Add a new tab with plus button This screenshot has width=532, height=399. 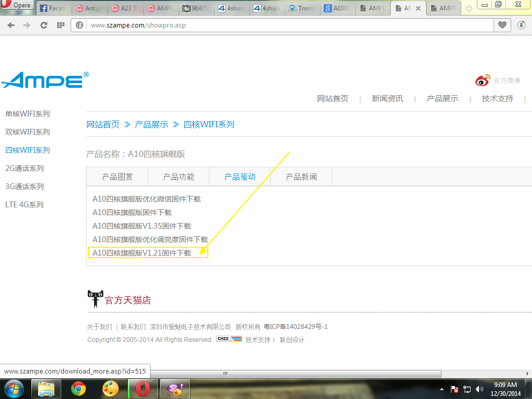(x=469, y=8)
